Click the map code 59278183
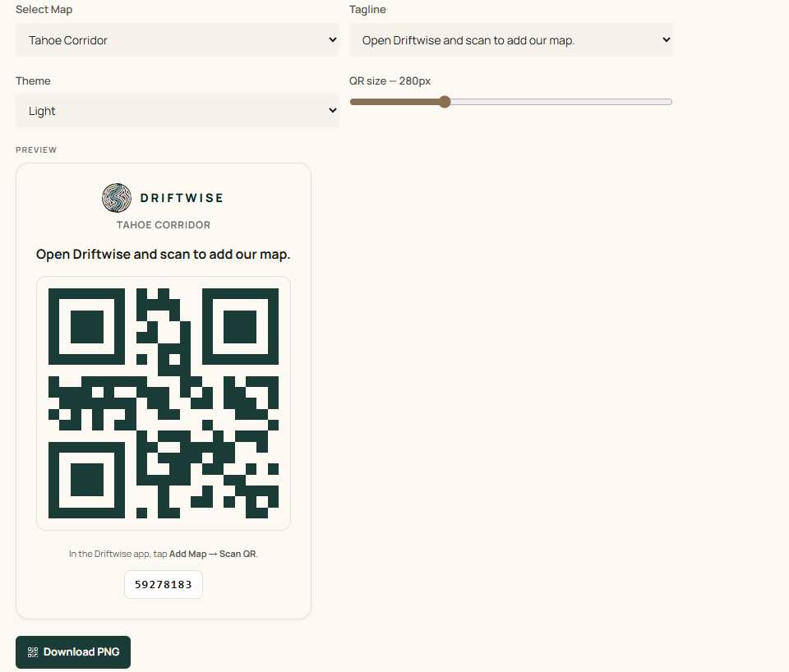The image size is (789, 672). tap(164, 584)
